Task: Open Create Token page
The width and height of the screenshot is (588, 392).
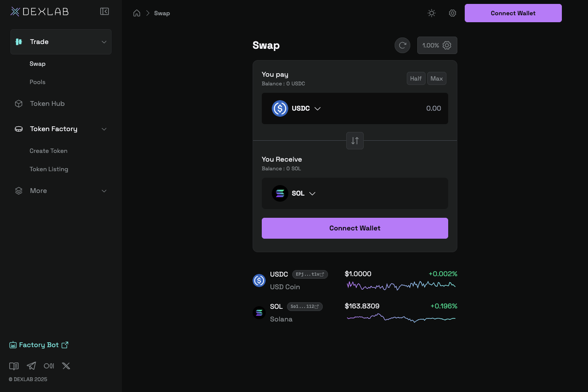Action: (48, 151)
